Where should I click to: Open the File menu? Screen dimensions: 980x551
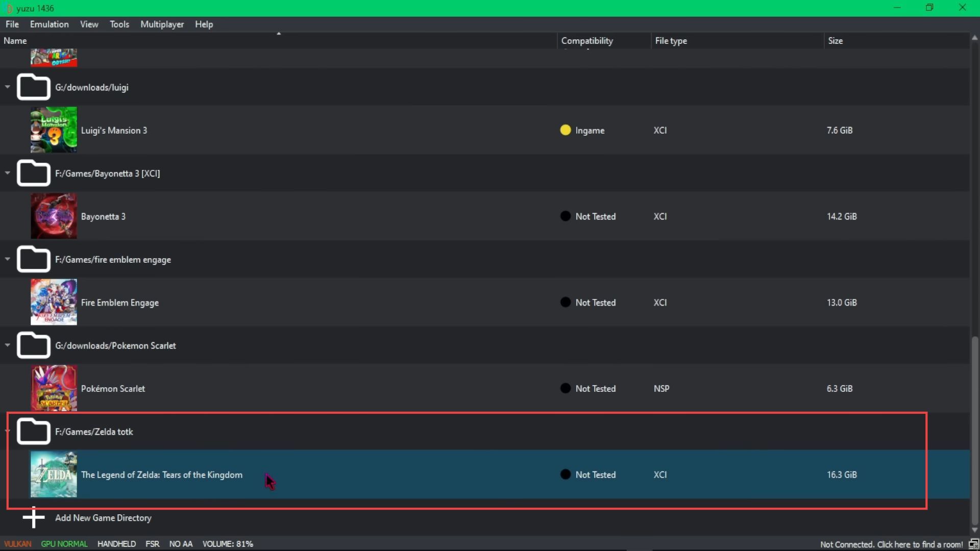pos(11,24)
